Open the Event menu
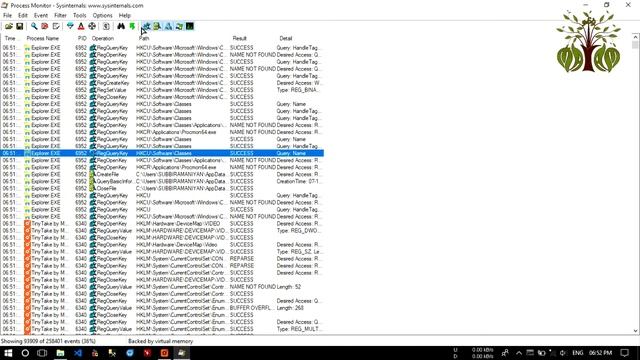 (x=40, y=16)
